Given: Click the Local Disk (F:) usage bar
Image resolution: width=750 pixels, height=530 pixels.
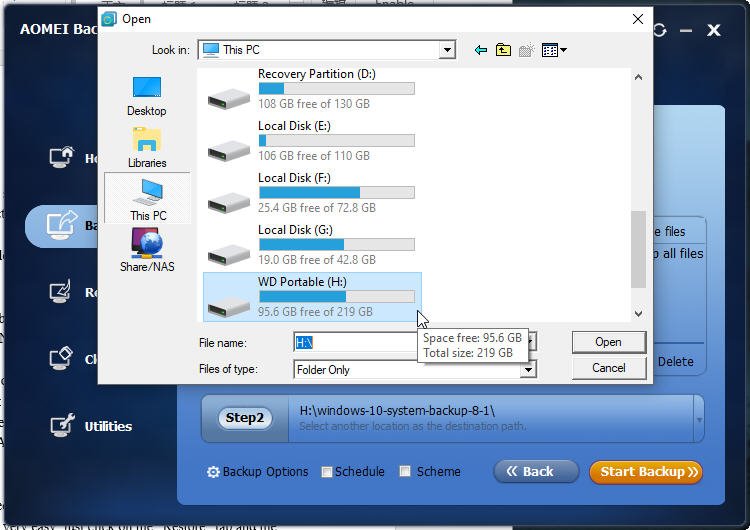Looking at the screenshot, I should 336,192.
